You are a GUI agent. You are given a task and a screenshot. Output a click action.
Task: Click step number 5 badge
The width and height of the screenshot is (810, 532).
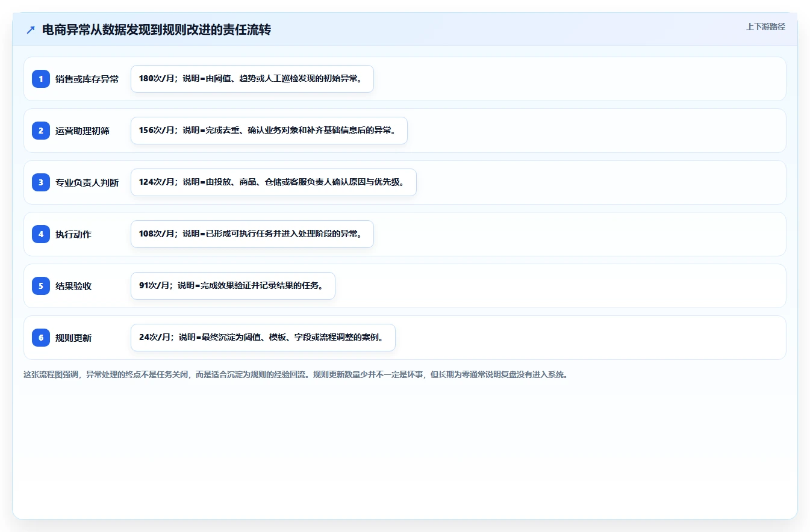pyautogui.click(x=41, y=286)
